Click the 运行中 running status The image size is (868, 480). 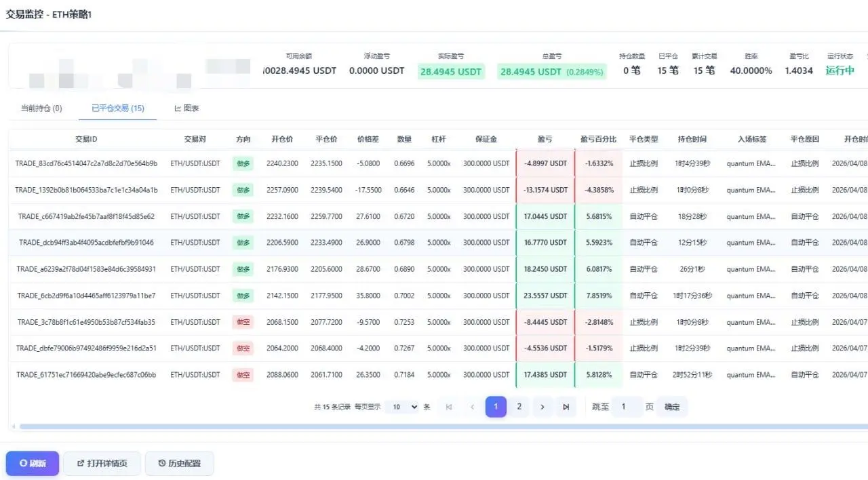tap(840, 71)
